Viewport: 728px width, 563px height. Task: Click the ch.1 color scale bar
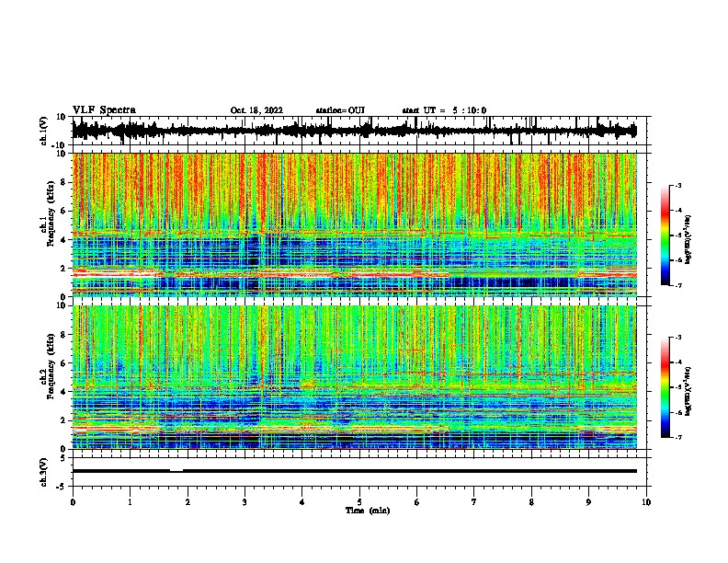(665, 236)
